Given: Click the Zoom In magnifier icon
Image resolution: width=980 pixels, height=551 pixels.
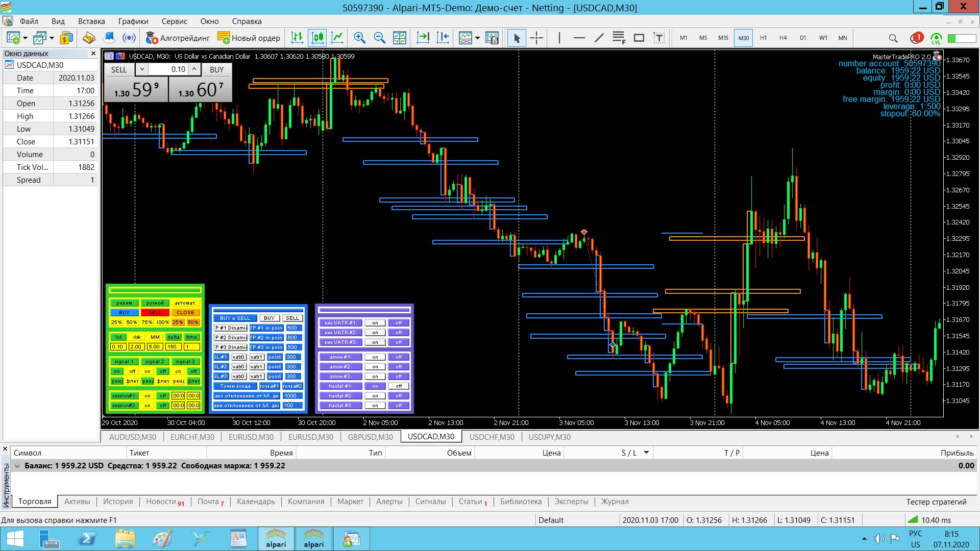Looking at the screenshot, I should point(359,38).
